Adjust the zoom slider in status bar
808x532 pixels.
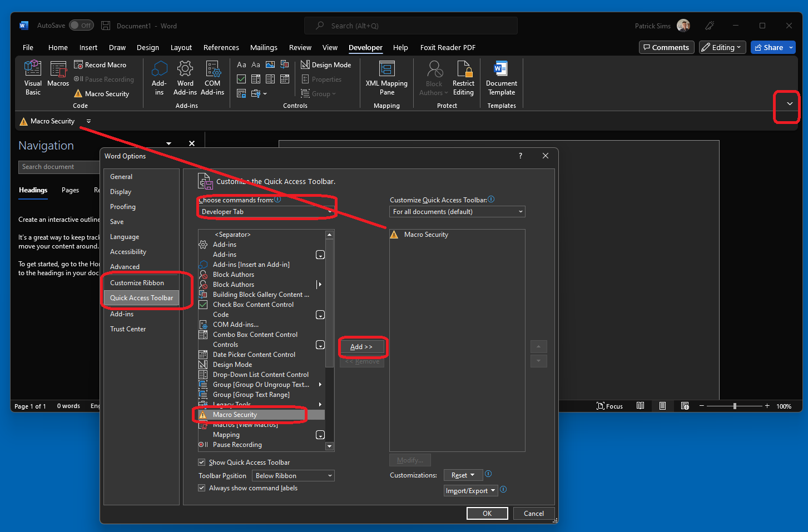735,406
